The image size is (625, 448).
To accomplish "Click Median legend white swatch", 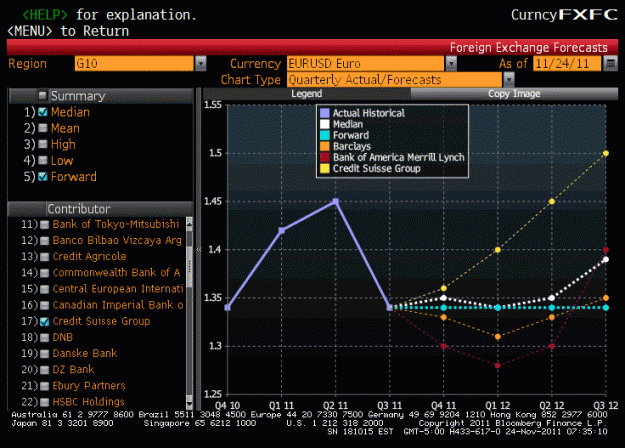I will pyautogui.click(x=325, y=124).
